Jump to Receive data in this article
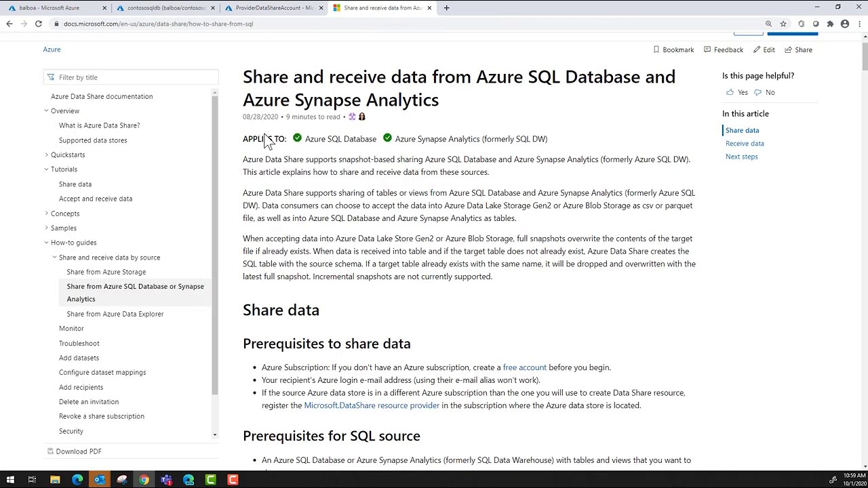This screenshot has width=868, height=488. [x=745, y=144]
